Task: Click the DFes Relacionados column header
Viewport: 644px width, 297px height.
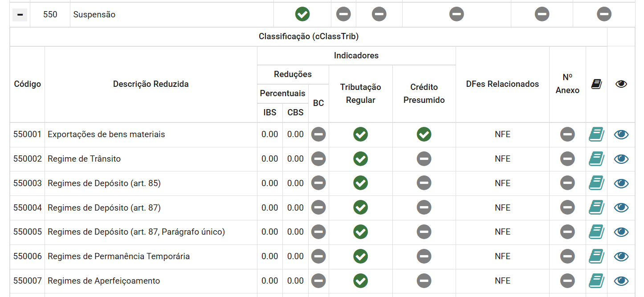Action: pyautogui.click(x=502, y=84)
